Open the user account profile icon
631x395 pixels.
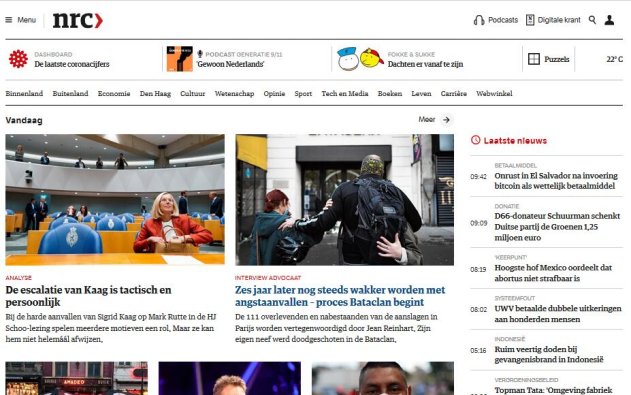(x=609, y=20)
